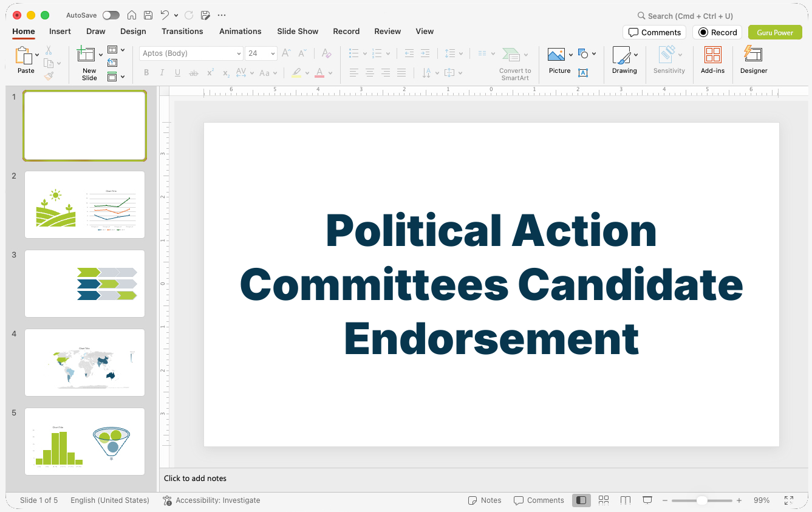This screenshot has width=812, height=512.
Task: Toggle Subscript formatting
Action: pyautogui.click(x=226, y=73)
